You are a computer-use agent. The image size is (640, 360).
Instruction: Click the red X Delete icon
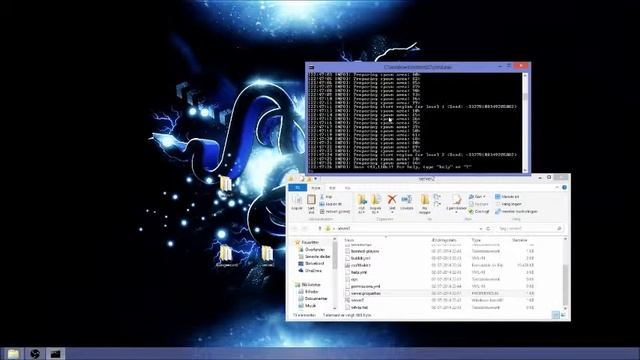(392, 199)
